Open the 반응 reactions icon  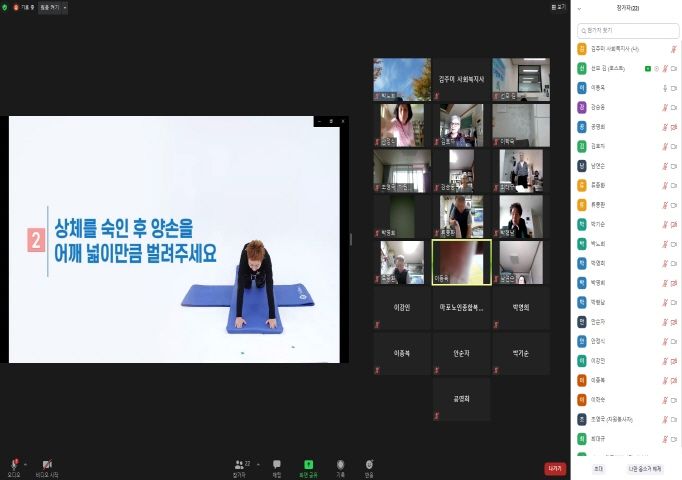pos(369,464)
